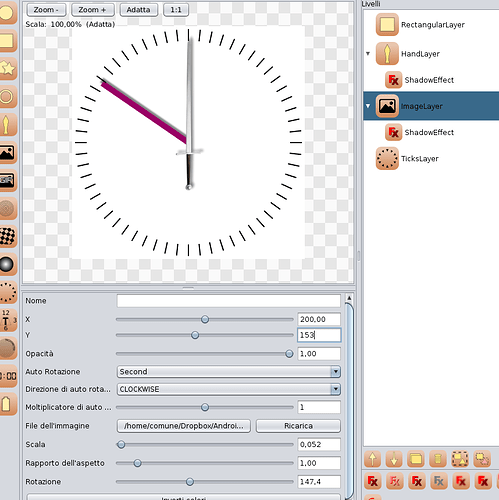499x500 pixels.
Task: Add a text numbers layer tool
Action: tap(7, 320)
